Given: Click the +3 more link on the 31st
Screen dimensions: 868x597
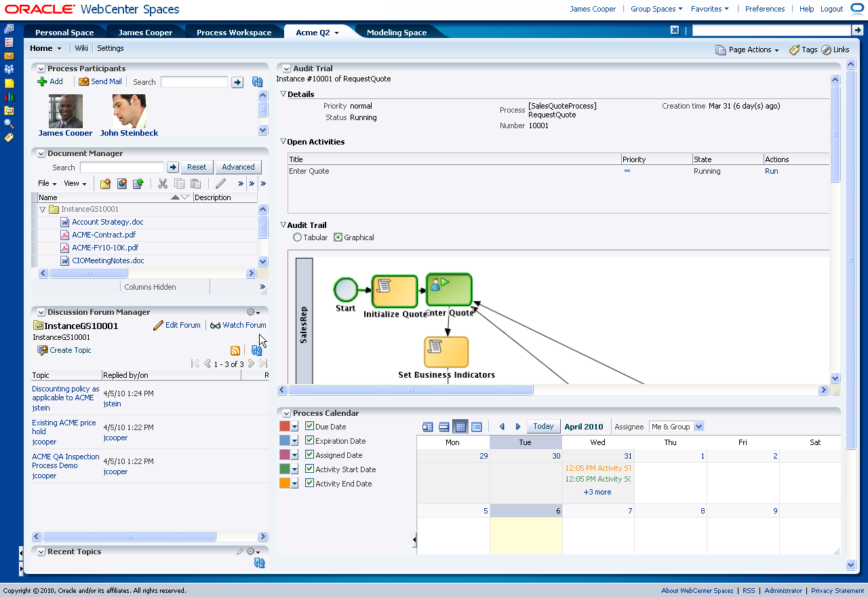Looking at the screenshot, I should tap(597, 492).
